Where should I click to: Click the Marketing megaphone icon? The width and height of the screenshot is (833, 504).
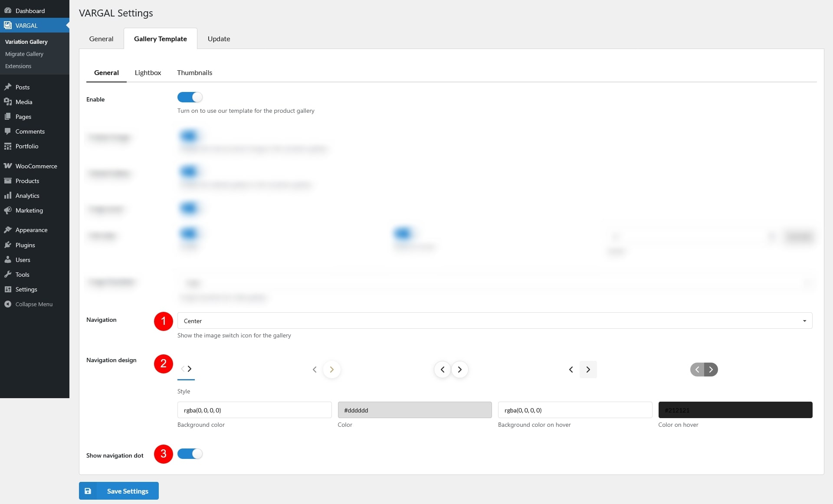click(x=8, y=210)
